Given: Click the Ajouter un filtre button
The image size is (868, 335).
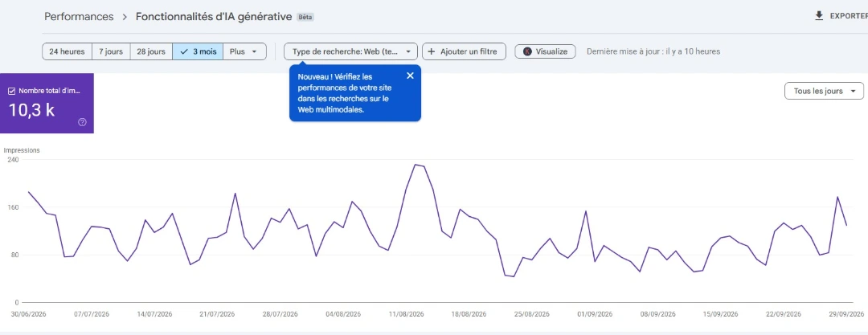Looking at the screenshot, I should point(464,51).
